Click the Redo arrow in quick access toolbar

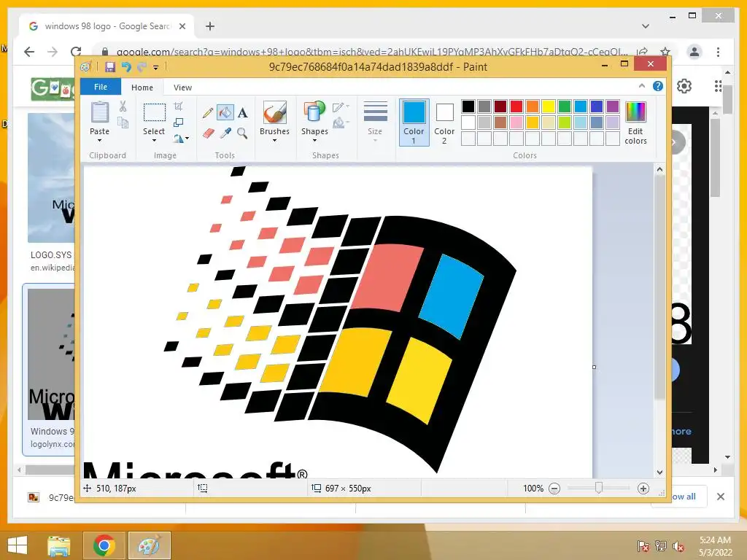tap(142, 66)
